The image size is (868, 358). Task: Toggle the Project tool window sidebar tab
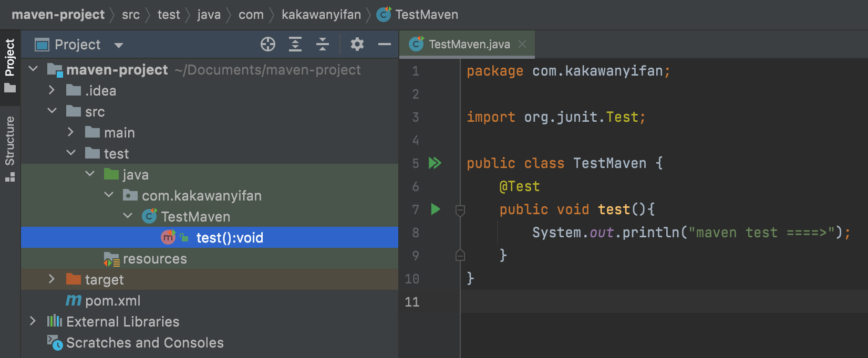point(10,65)
